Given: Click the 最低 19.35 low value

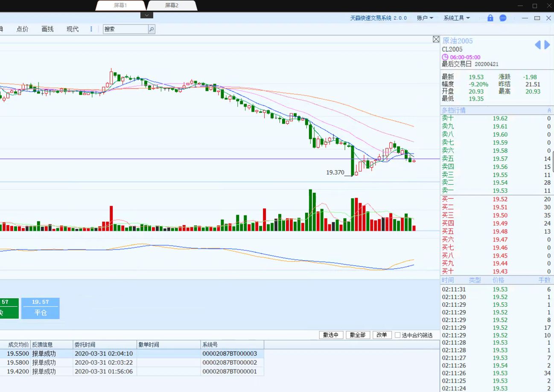Looking at the screenshot, I should tap(476, 99).
